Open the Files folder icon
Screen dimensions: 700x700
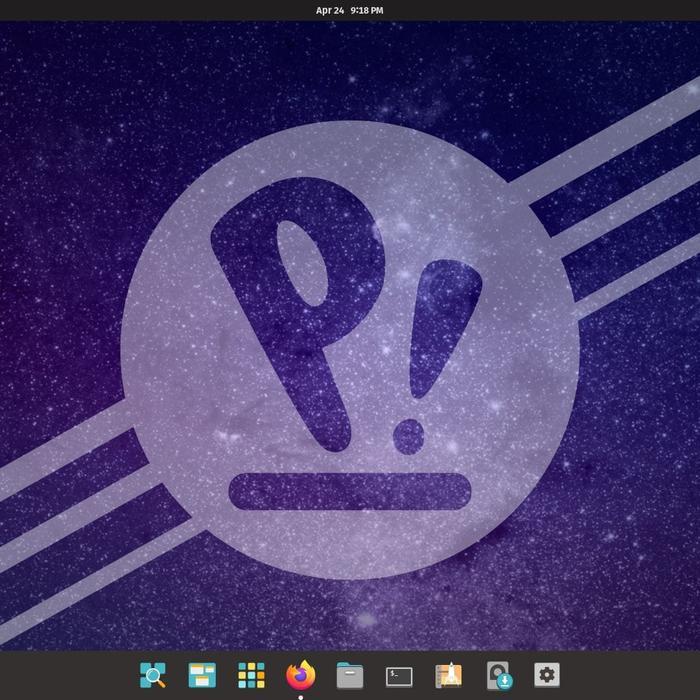(350, 675)
